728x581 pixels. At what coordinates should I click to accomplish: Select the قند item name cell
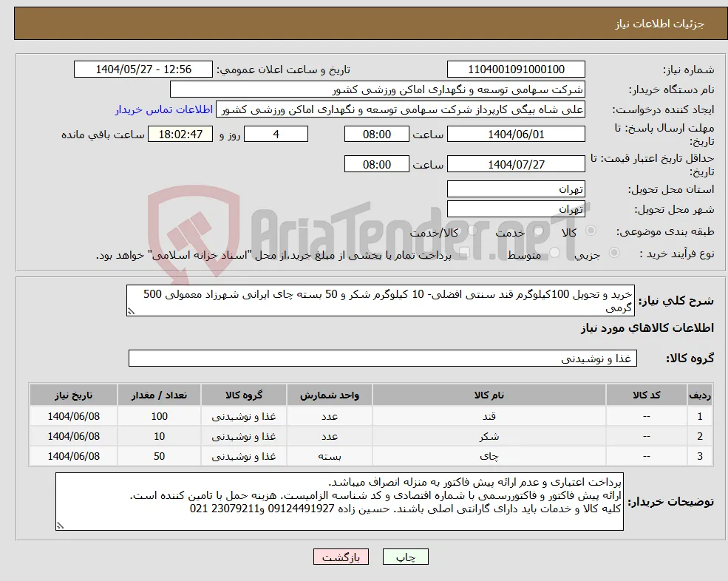pos(489,417)
